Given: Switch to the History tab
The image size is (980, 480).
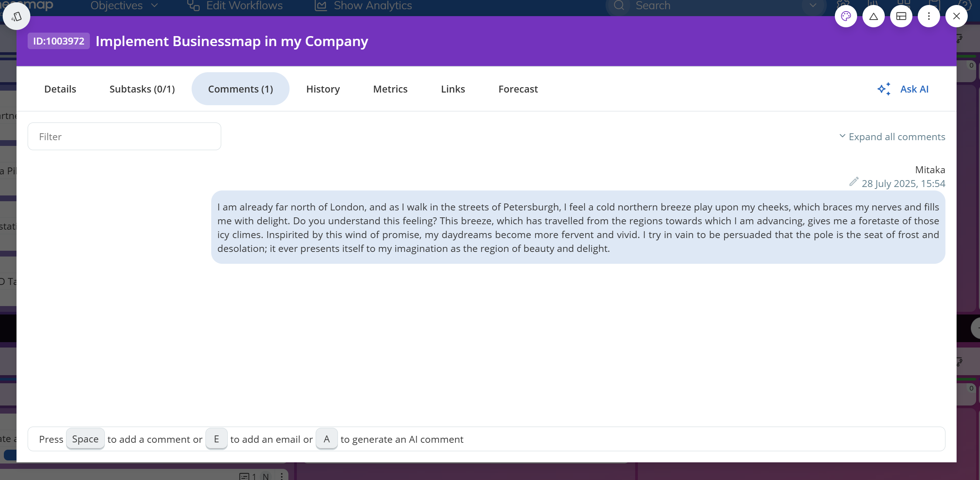Looking at the screenshot, I should (x=323, y=89).
